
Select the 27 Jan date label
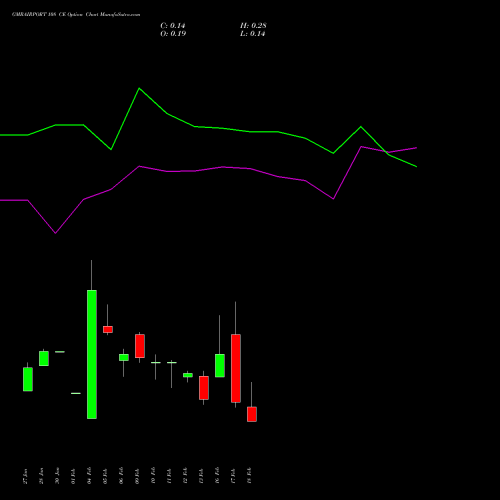[26, 476]
